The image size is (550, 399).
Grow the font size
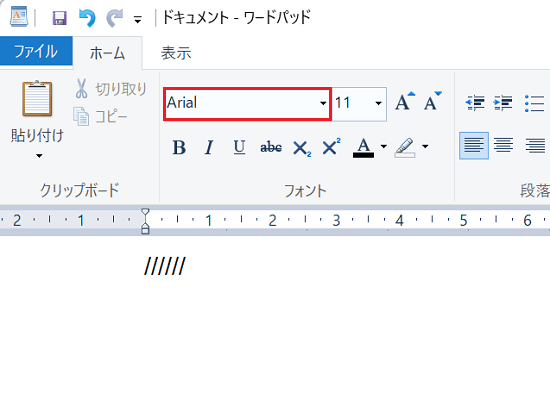coord(404,102)
